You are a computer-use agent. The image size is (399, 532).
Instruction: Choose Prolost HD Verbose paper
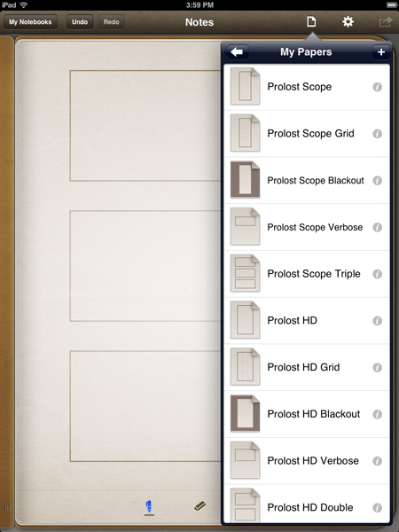307,461
